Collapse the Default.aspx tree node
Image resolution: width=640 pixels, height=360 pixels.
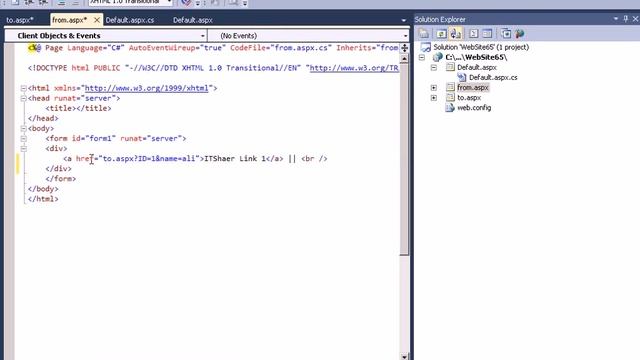coord(434,67)
